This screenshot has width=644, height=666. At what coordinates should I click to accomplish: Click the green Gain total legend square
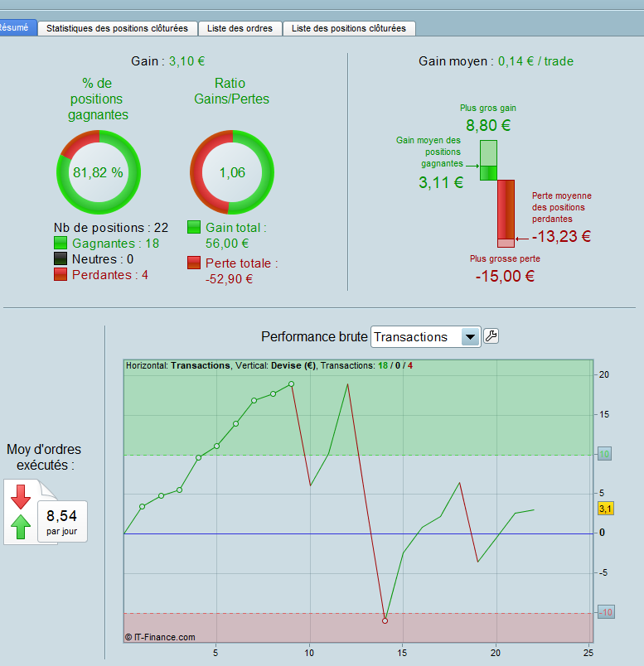[194, 227]
